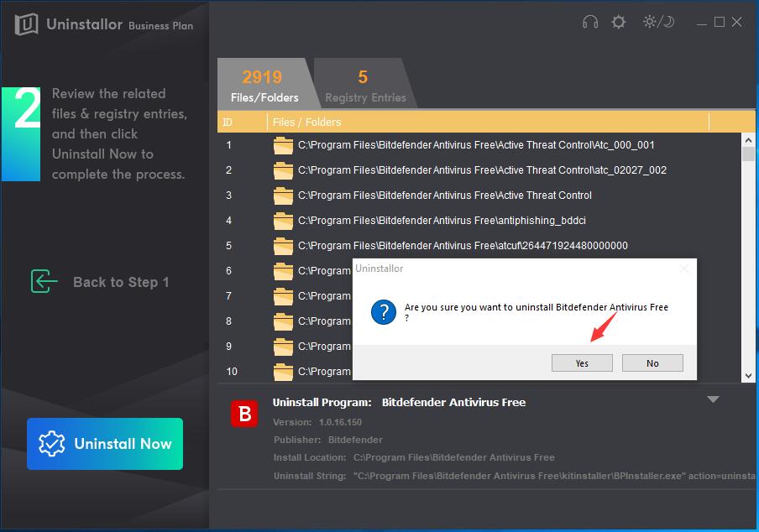
Task: Click the Uninstallor logo icon
Action: coord(26,23)
